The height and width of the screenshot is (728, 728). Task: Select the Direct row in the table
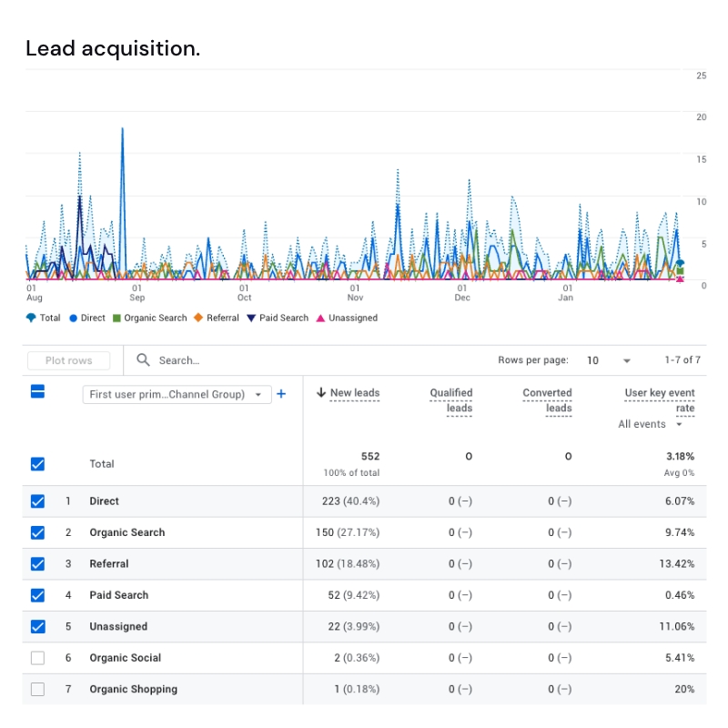106,501
